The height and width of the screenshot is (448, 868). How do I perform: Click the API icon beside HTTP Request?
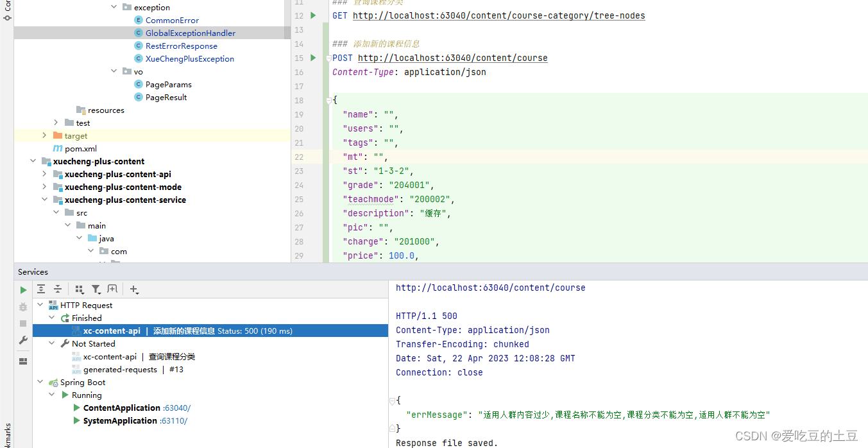[x=53, y=306]
